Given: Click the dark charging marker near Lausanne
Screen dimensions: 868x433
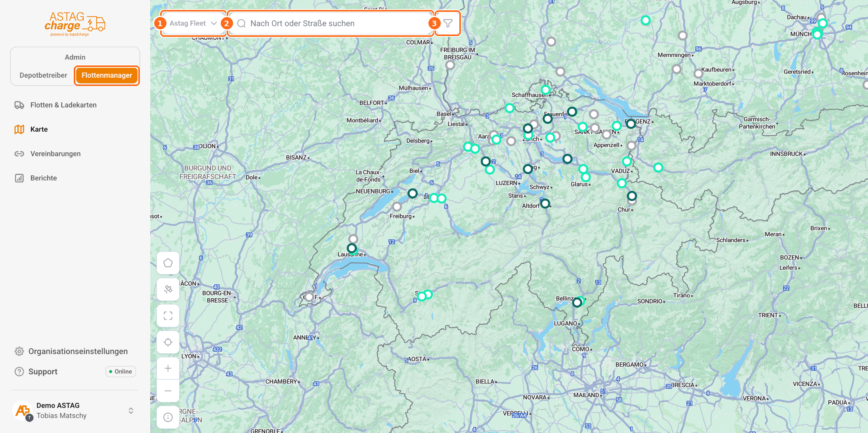Looking at the screenshot, I should (352, 248).
